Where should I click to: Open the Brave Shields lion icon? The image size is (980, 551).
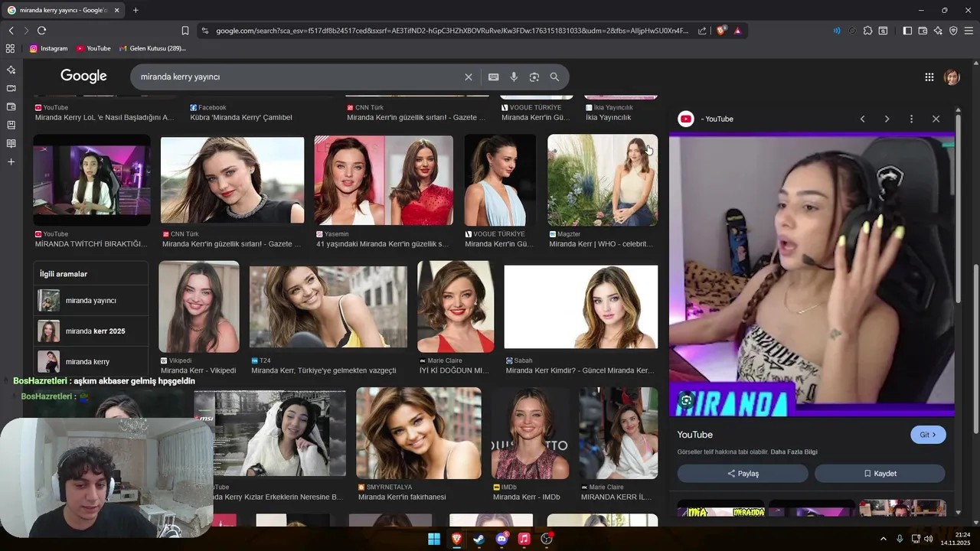[x=721, y=31]
